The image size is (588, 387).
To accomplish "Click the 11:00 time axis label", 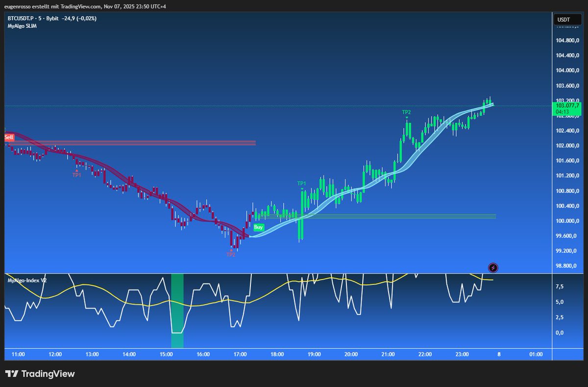I will coord(18,354).
